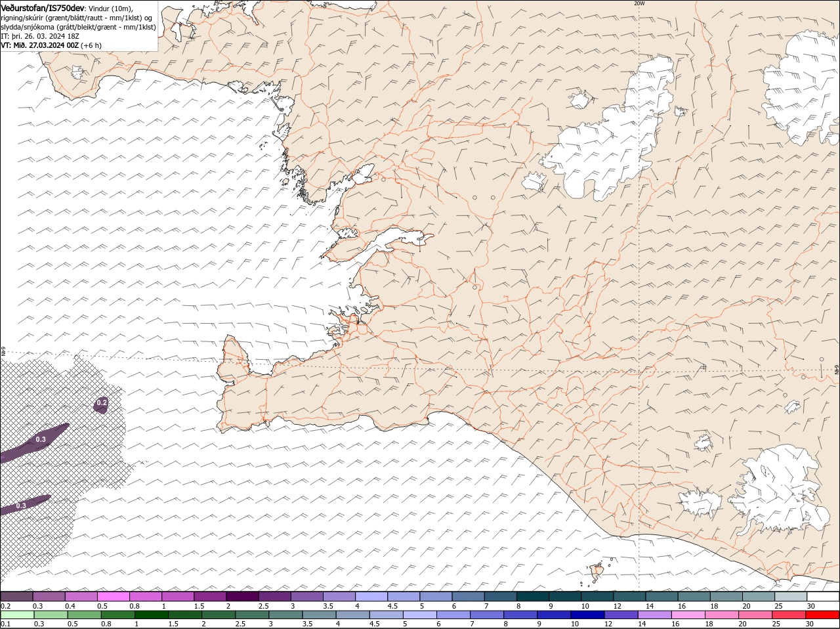Click the "4.5" label of the upper legend row

392,605
